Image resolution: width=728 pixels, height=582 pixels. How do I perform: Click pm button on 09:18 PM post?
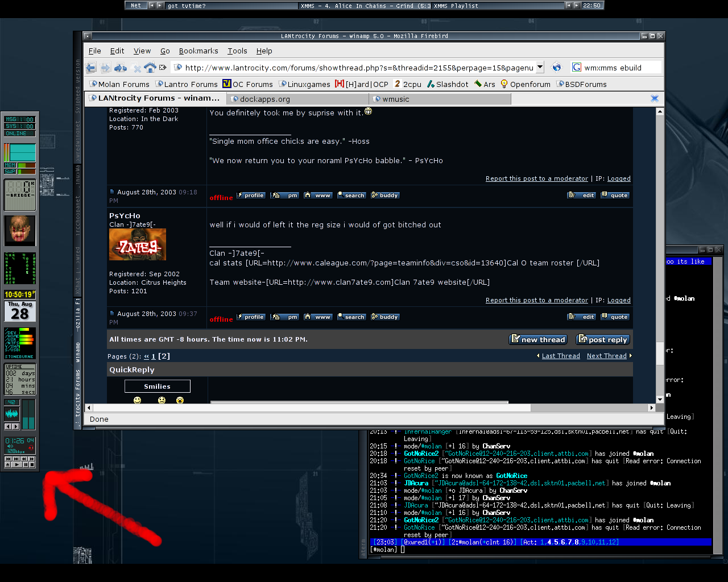tap(284, 195)
